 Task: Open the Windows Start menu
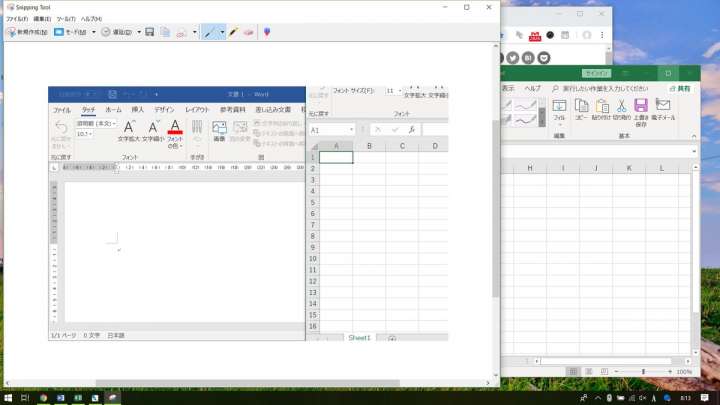[x=8, y=398]
